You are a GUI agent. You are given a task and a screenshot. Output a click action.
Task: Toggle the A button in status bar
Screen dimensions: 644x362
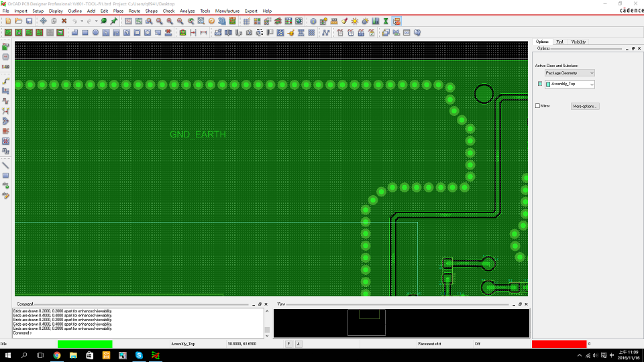coord(299,343)
